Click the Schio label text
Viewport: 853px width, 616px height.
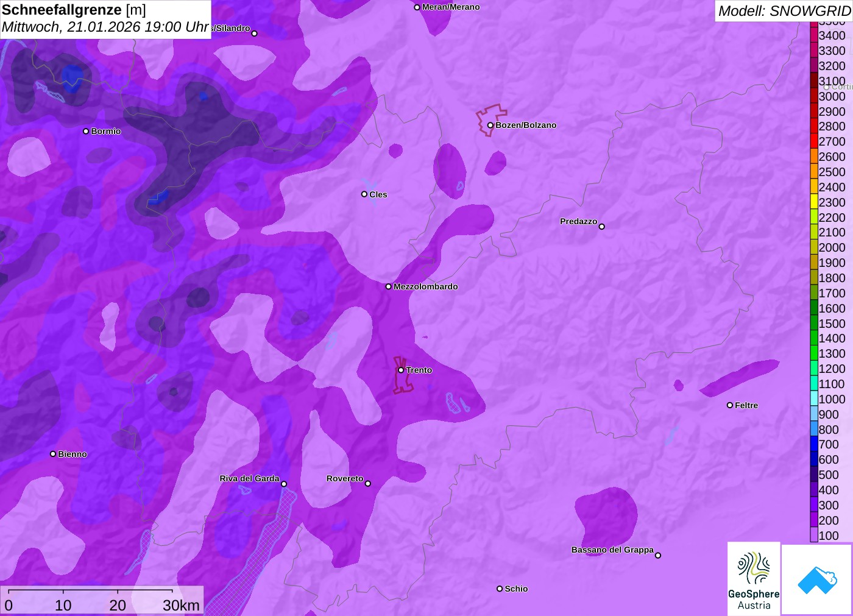click(516, 589)
